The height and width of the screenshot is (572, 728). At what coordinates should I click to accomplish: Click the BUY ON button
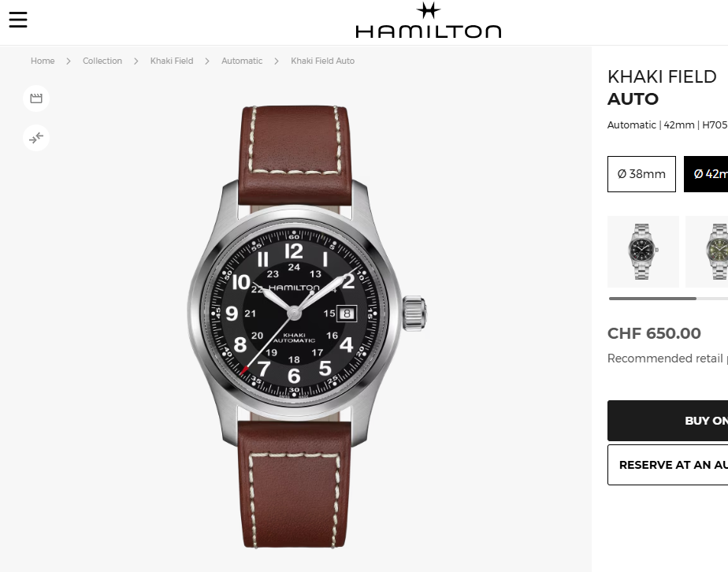point(667,421)
